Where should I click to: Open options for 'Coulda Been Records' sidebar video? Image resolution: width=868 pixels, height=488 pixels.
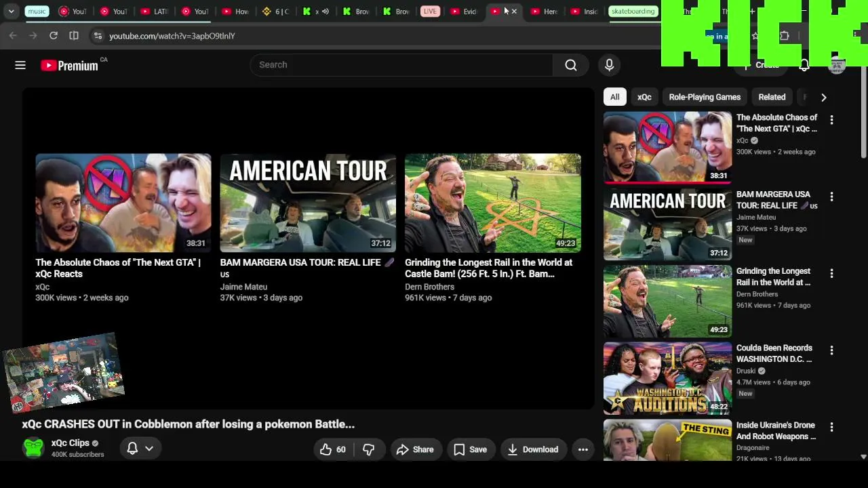(x=831, y=350)
